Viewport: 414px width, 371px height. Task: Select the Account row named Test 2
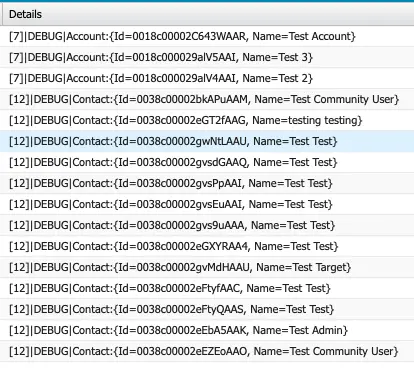click(x=207, y=78)
